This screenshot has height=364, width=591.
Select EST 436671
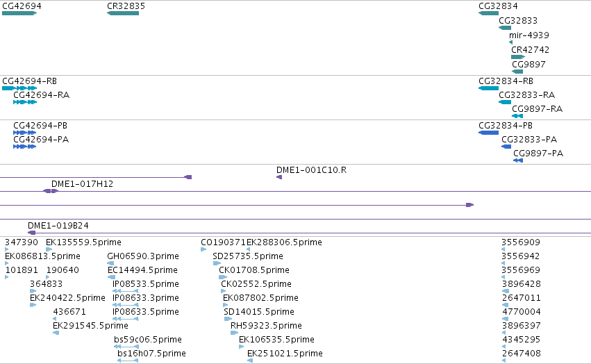pos(55,319)
